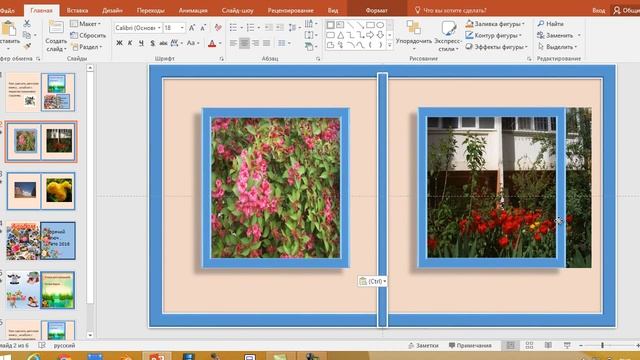Switch to slide sorter view icon
Image resolution: width=640 pixels, height=360 pixels.
[529, 345]
